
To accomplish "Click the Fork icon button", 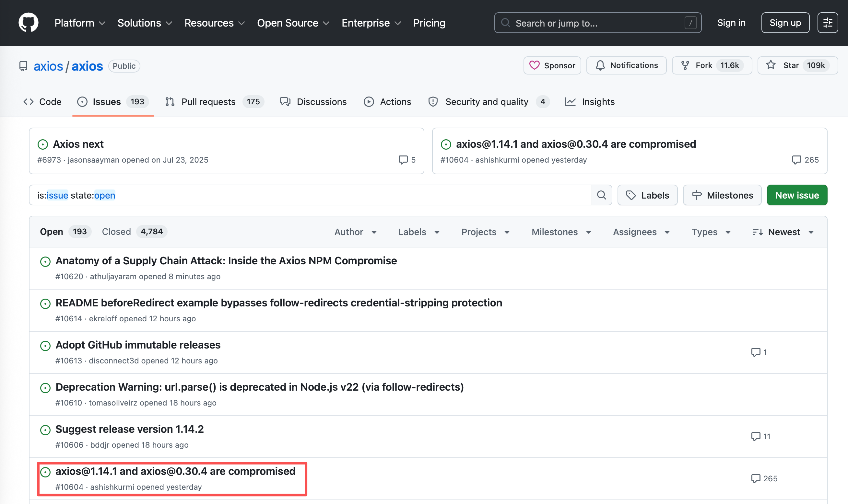I will pos(685,65).
